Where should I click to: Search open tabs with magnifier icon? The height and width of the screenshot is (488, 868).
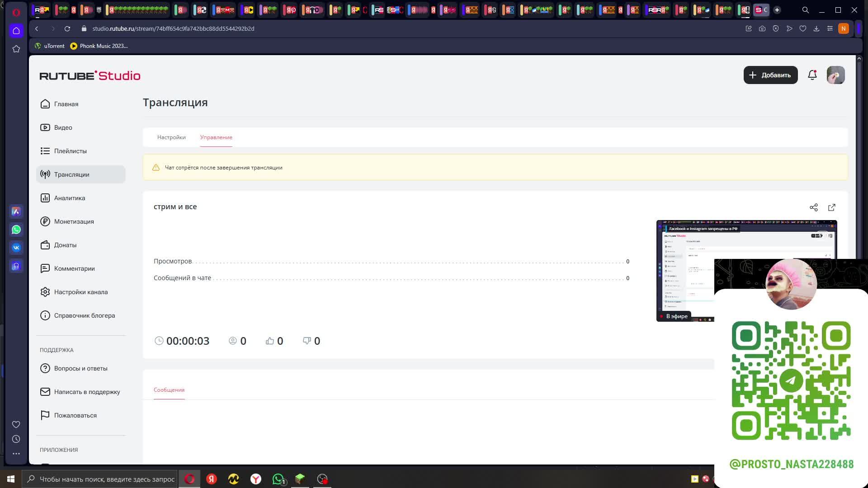pos(806,10)
